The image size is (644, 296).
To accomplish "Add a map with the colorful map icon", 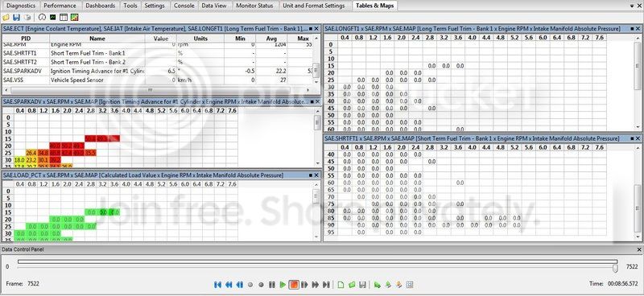I will click(x=74, y=18).
